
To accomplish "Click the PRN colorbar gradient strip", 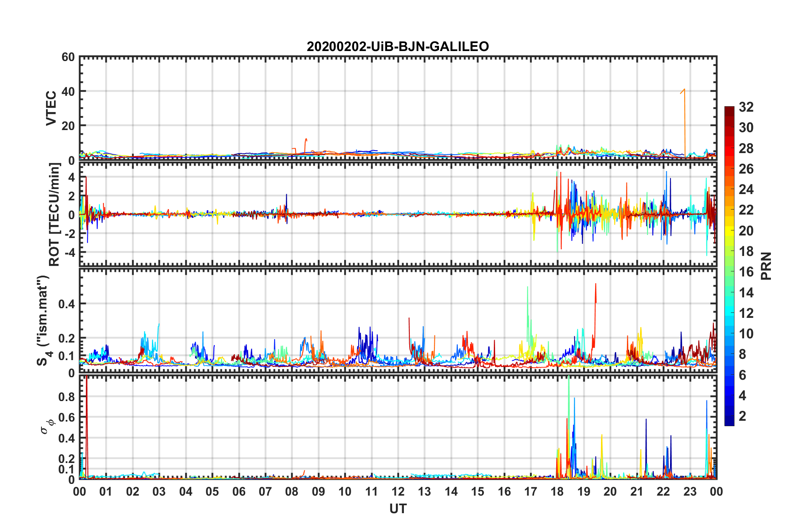I will (729, 266).
